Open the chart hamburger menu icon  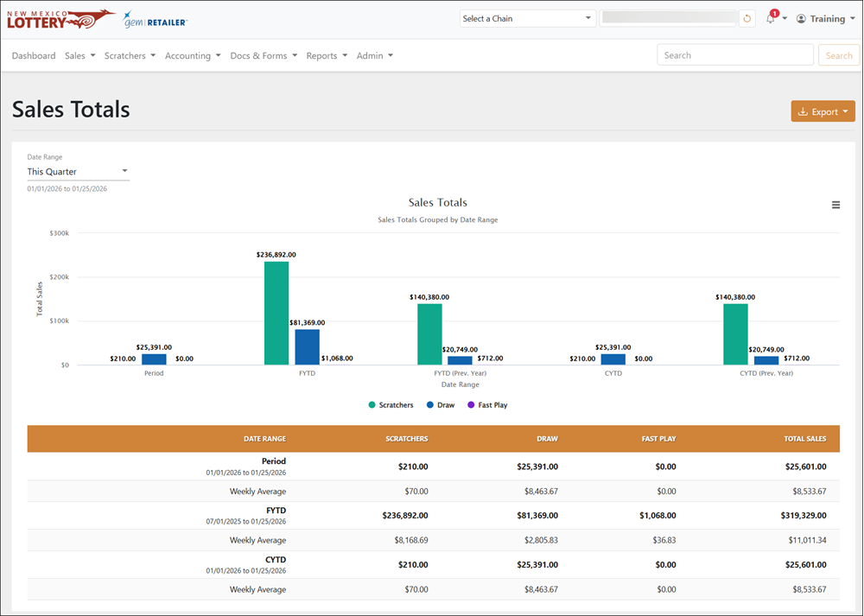(x=835, y=205)
